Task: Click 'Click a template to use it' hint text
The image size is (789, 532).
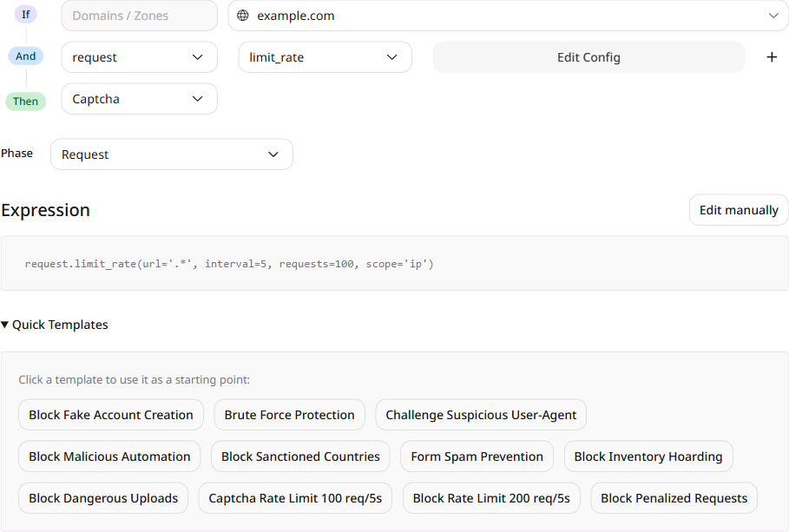Action: click(x=134, y=379)
